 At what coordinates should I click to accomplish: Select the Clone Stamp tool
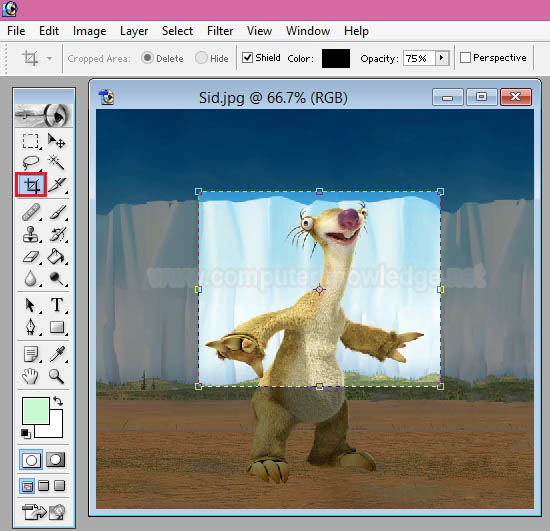pos(31,234)
